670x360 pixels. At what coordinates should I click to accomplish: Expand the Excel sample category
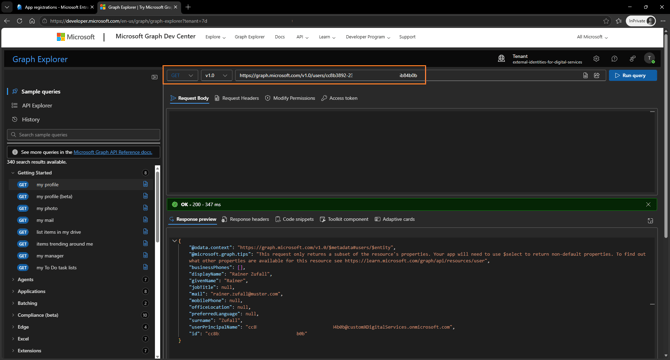coord(12,339)
